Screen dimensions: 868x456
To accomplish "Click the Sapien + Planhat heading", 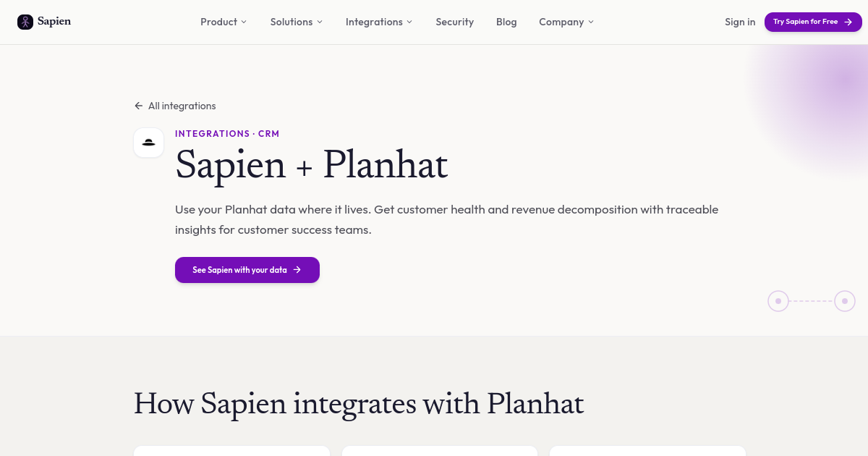I will [x=311, y=164].
